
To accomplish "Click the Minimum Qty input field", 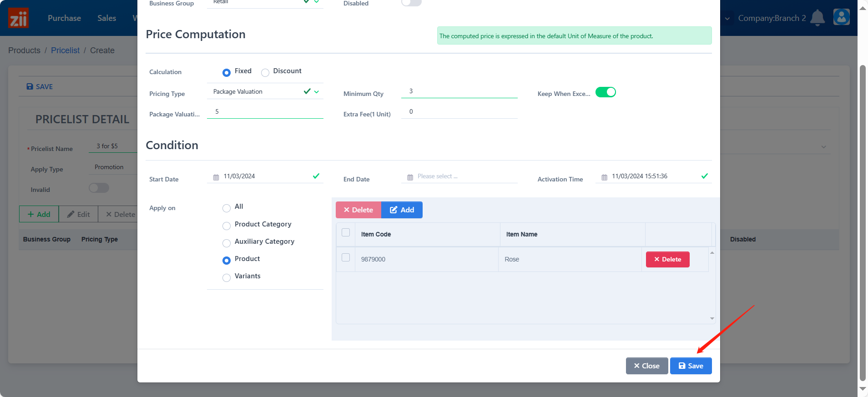I will (459, 91).
